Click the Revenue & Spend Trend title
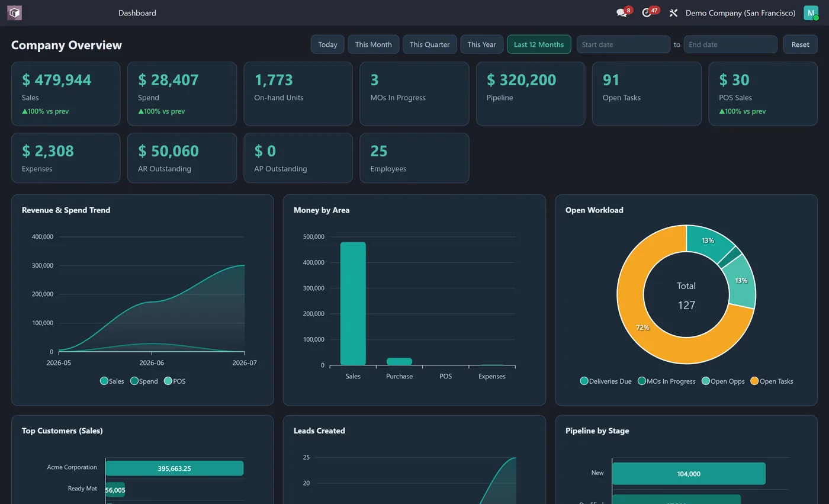The image size is (829, 504). [66, 210]
